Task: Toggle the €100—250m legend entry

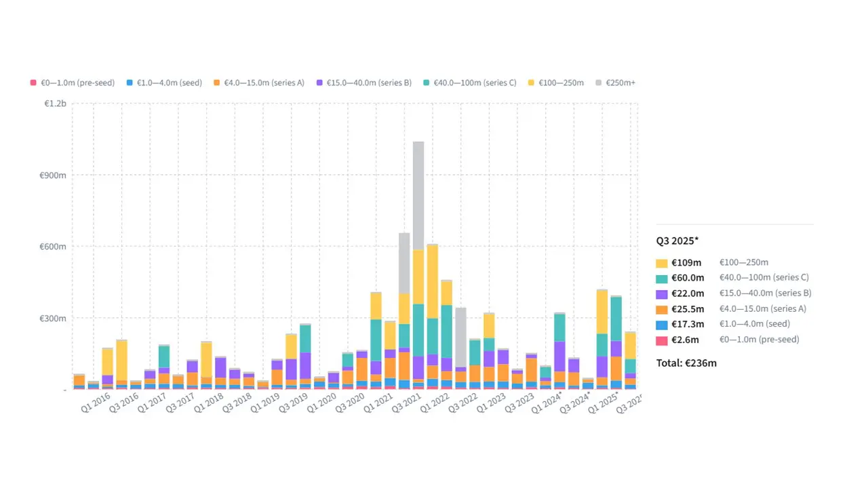Action: coord(556,83)
